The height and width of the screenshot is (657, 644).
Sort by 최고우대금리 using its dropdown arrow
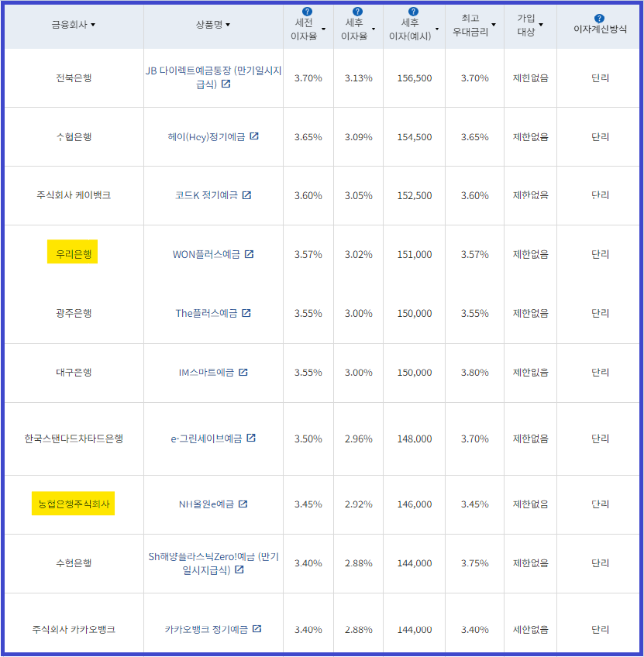(494, 25)
